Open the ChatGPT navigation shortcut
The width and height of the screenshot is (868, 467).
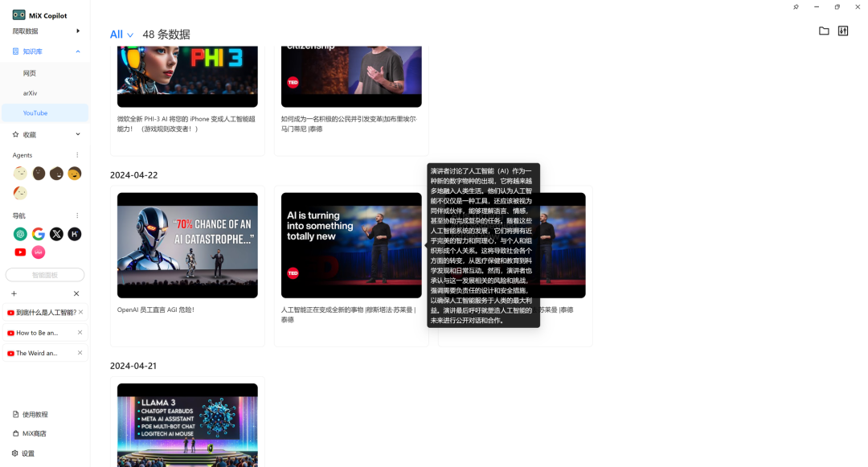click(x=20, y=234)
